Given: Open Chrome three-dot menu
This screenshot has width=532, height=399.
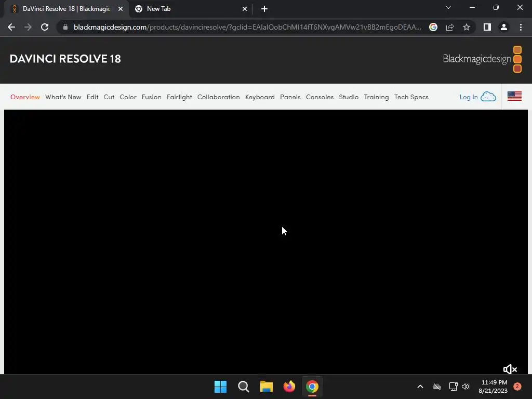Looking at the screenshot, I should click(x=521, y=27).
